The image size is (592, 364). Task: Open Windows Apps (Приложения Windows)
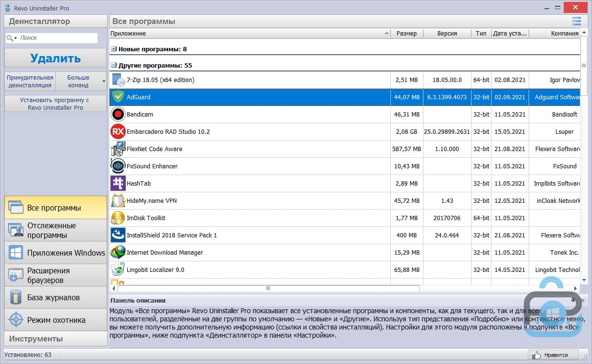pos(56,253)
